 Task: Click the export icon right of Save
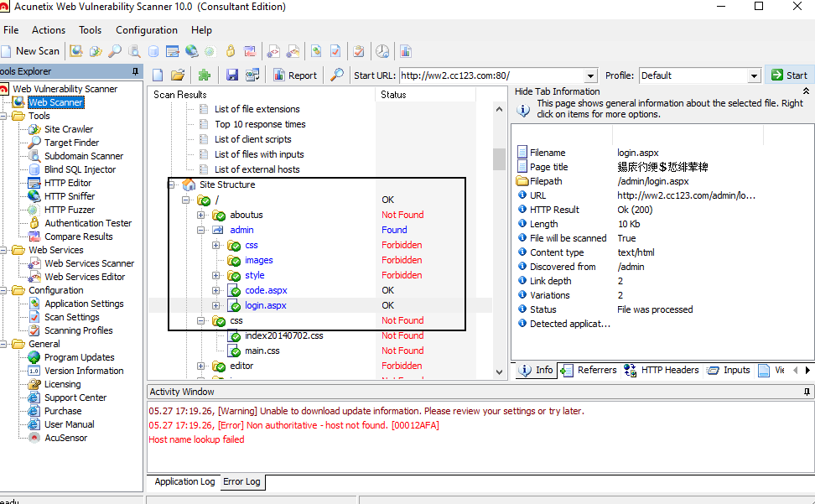click(252, 75)
